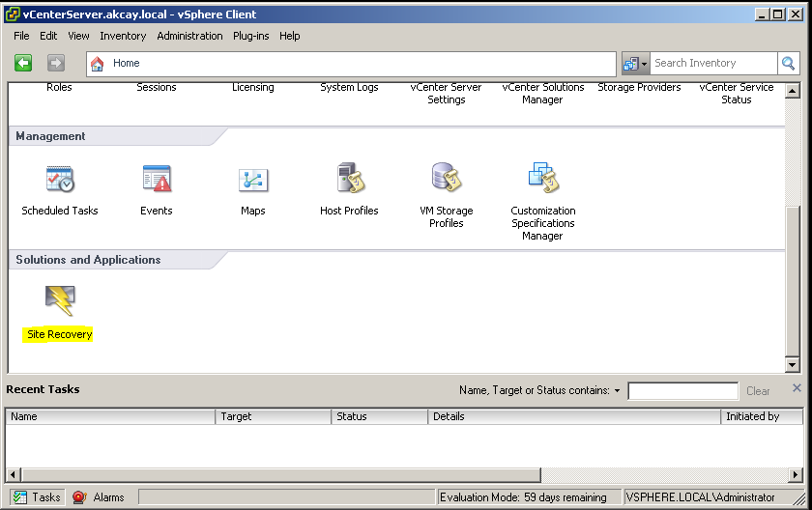
Task: Open Customization Specifications Manager icon
Action: pyautogui.click(x=542, y=178)
